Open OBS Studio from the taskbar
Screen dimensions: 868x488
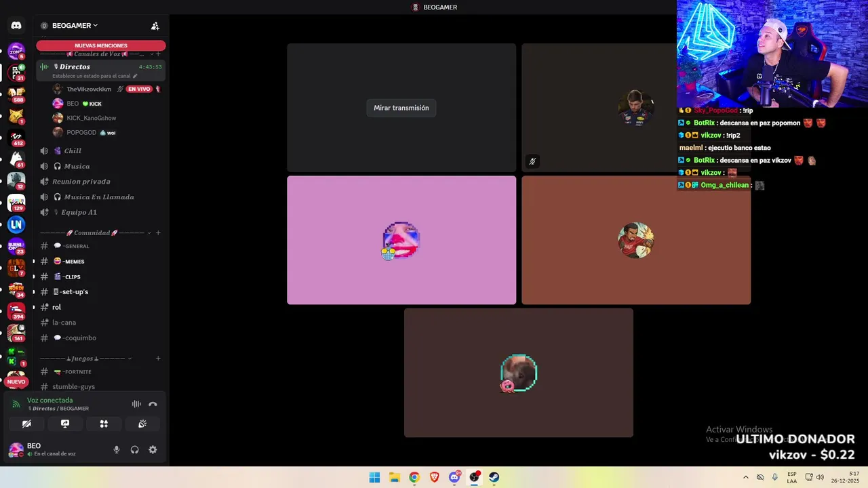click(475, 477)
